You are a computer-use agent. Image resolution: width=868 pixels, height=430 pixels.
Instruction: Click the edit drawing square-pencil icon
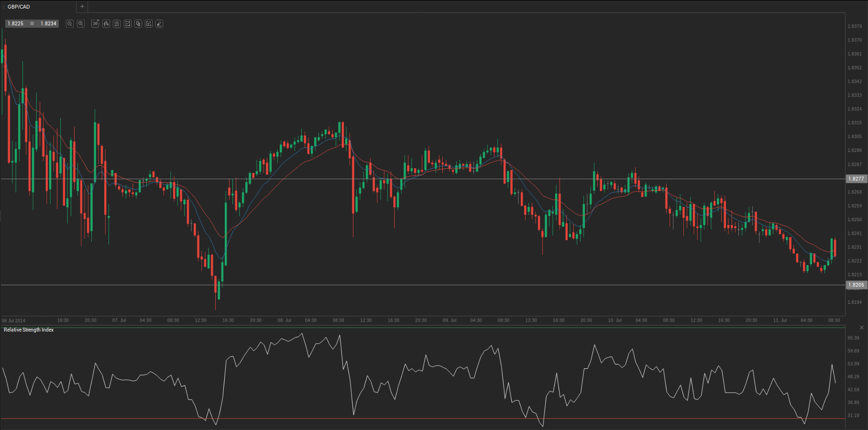pos(149,23)
